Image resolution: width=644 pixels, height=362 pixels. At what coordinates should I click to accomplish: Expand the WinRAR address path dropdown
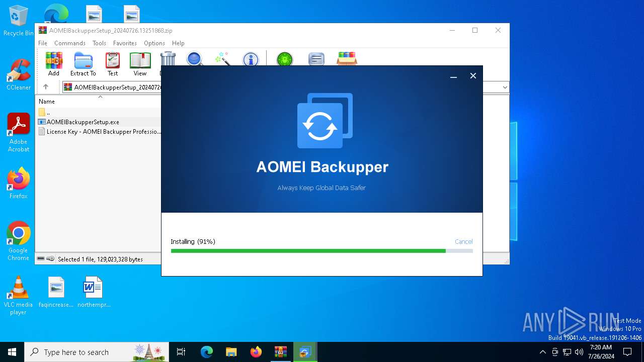click(x=505, y=87)
